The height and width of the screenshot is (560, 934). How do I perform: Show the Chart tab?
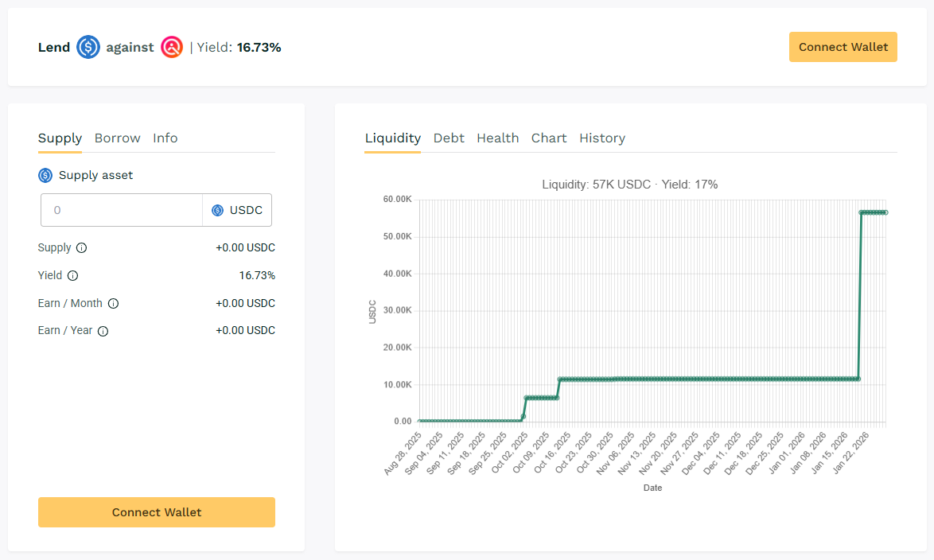[549, 138]
